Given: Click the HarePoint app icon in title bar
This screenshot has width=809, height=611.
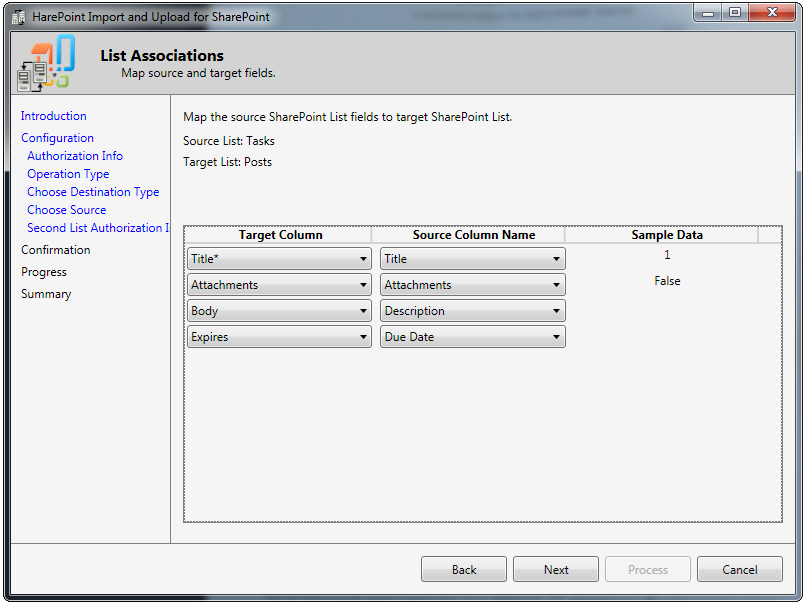Looking at the screenshot, I should [19, 17].
